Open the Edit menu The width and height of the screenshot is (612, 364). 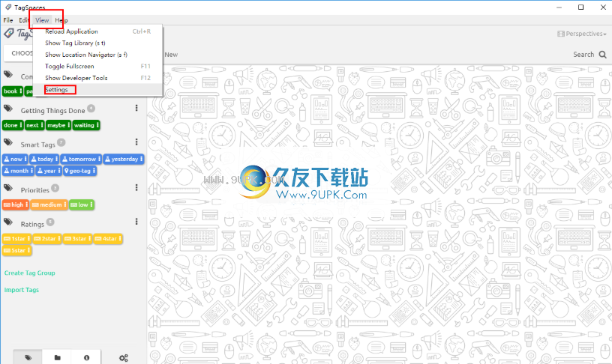pyautogui.click(x=24, y=20)
